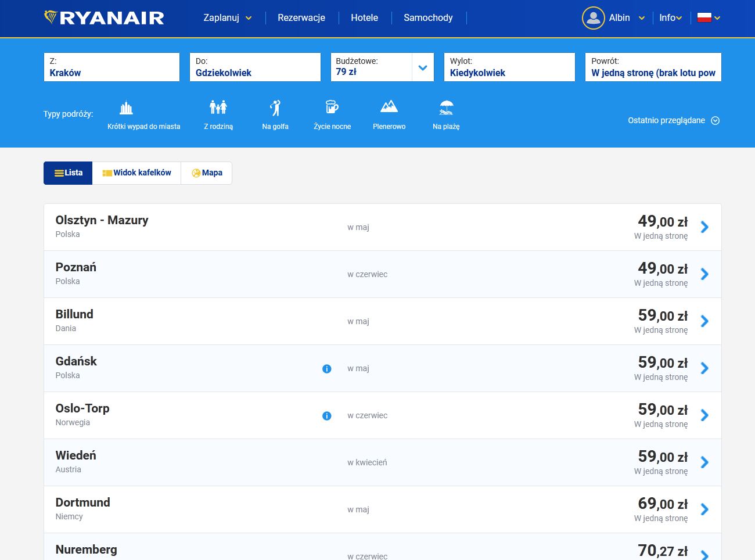Select the city break trip type icon

coord(126,108)
